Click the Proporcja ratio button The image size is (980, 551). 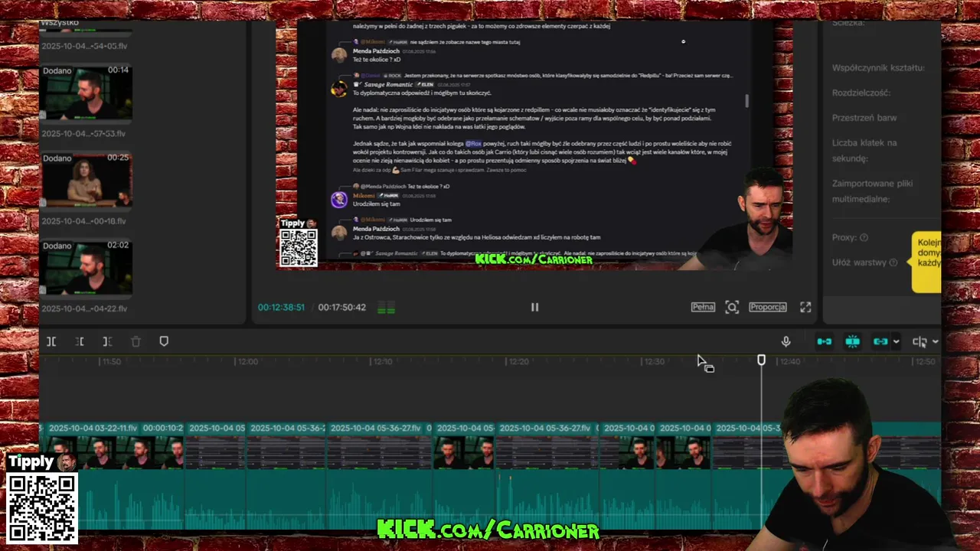pos(768,307)
